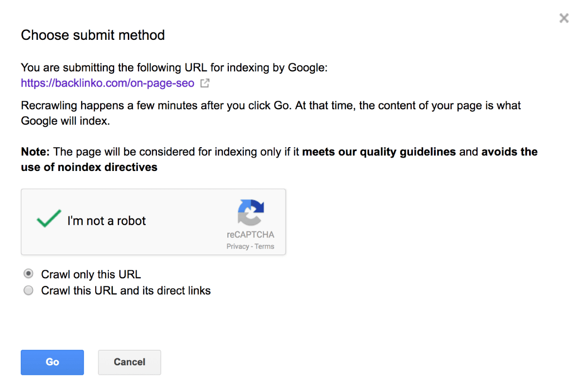Toggle the I'm not a robot checkmark
Screen dimensions: 583x392
[49, 219]
